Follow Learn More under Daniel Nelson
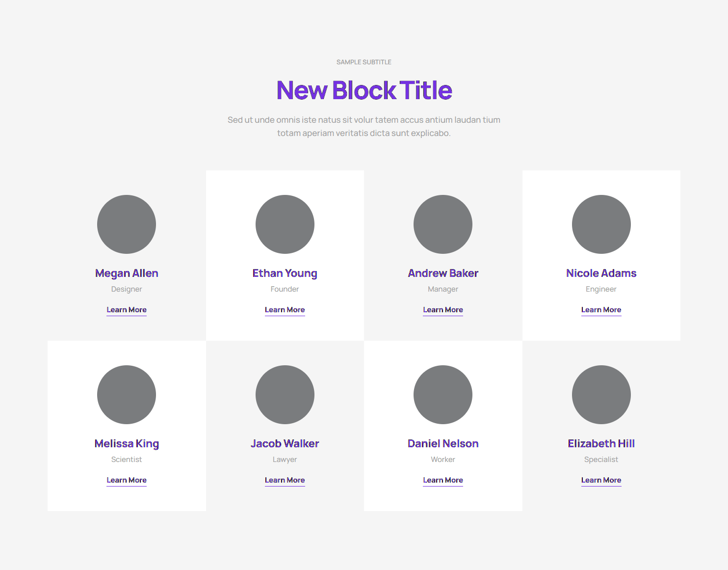This screenshot has height=570, width=728. point(443,480)
